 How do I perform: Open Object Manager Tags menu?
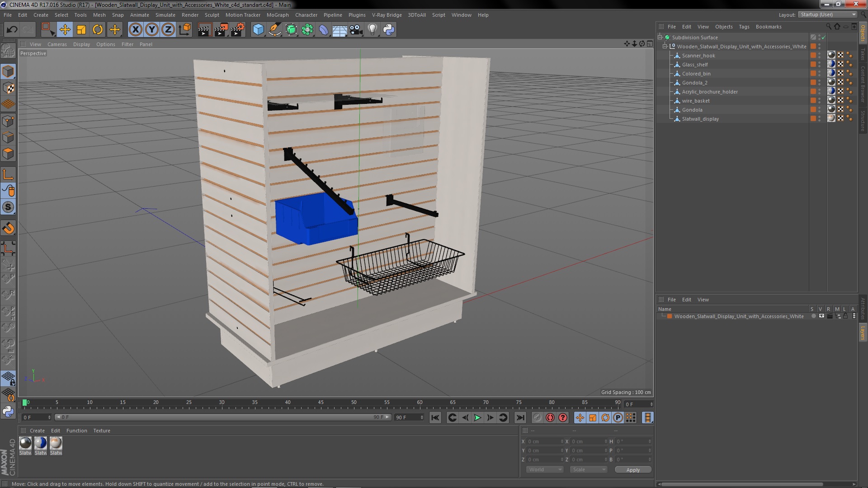pyautogui.click(x=744, y=27)
